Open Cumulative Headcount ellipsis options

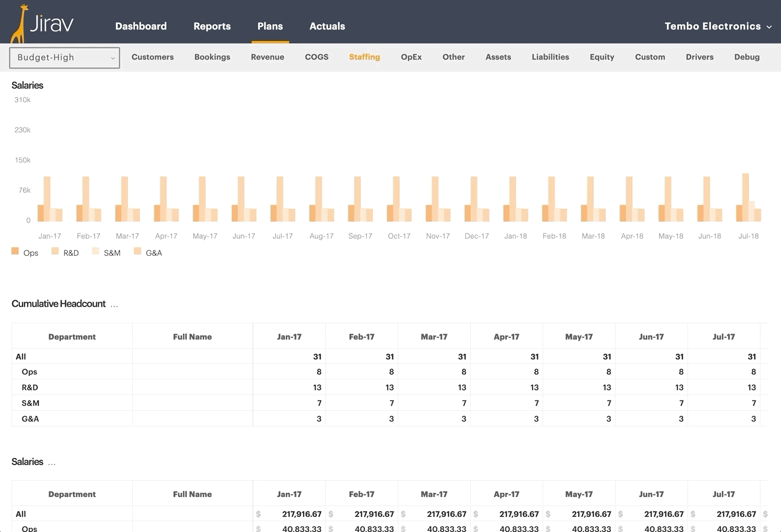pyautogui.click(x=114, y=305)
